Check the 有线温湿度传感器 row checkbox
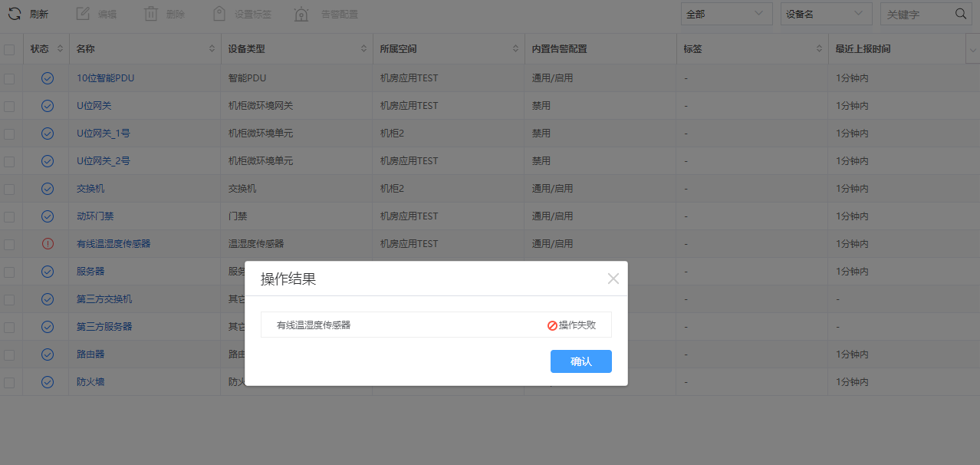 (9, 244)
